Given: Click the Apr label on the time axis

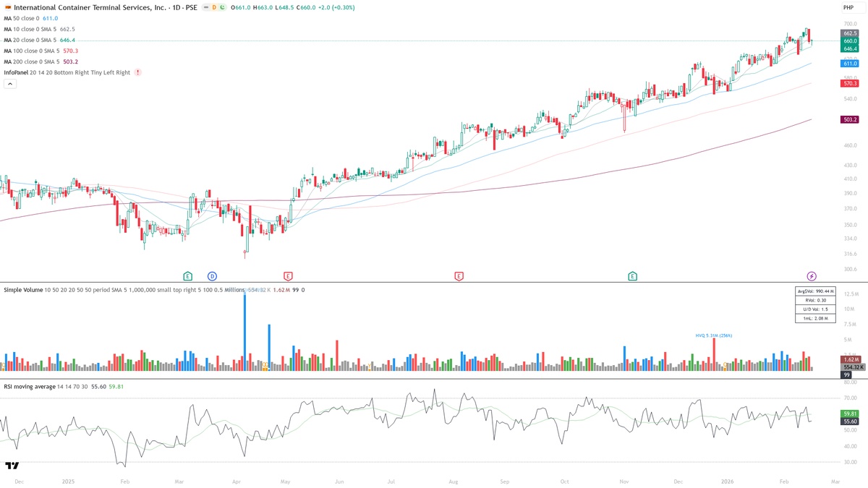Looking at the screenshot, I should [x=235, y=481].
